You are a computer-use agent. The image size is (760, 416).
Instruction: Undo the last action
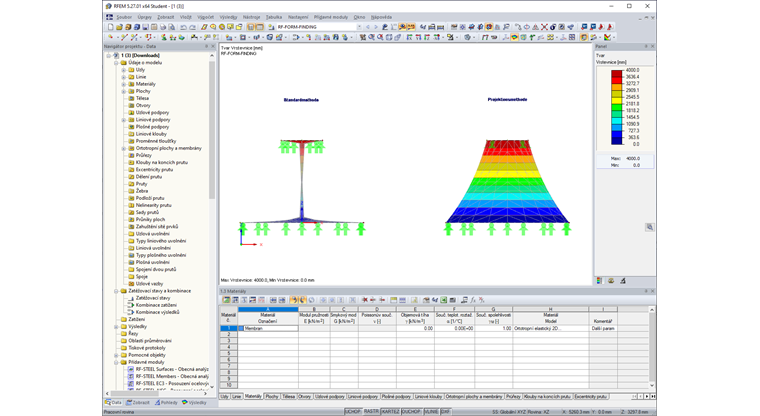[x=183, y=27]
